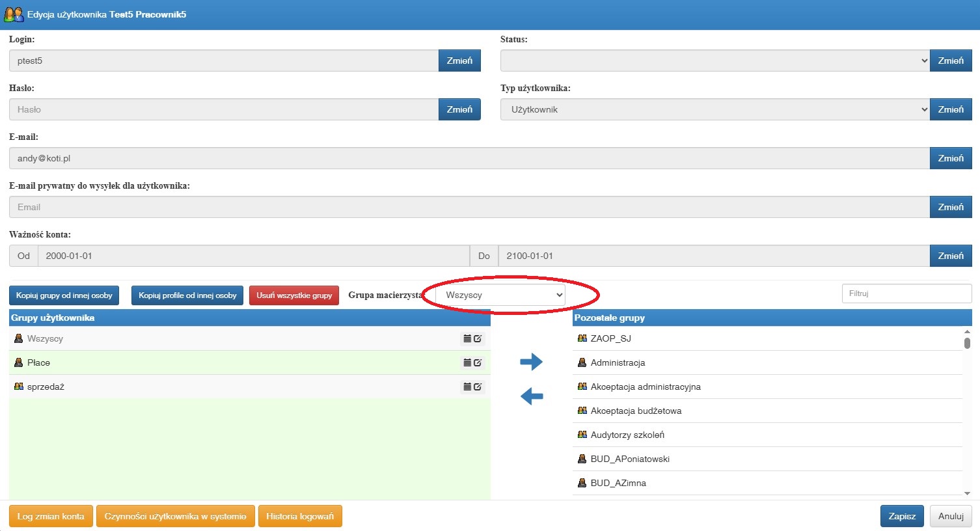The height and width of the screenshot is (531, 980).
Task: Click the group icon next to Audytorzy szkoleń
Action: 582,435
